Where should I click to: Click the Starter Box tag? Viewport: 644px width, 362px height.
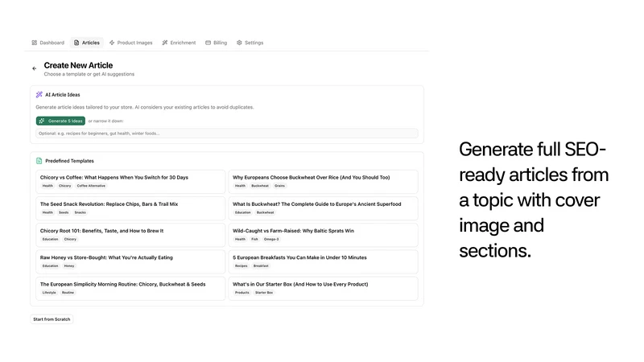point(264,293)
